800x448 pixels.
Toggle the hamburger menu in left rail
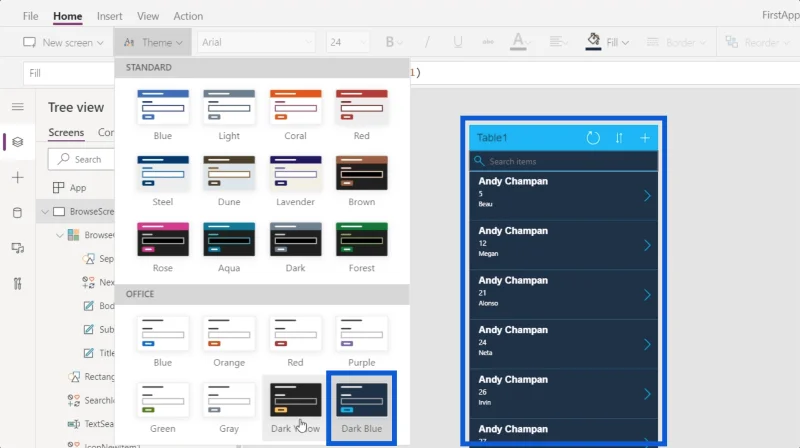pyautogui.click(x=18, y=107)
